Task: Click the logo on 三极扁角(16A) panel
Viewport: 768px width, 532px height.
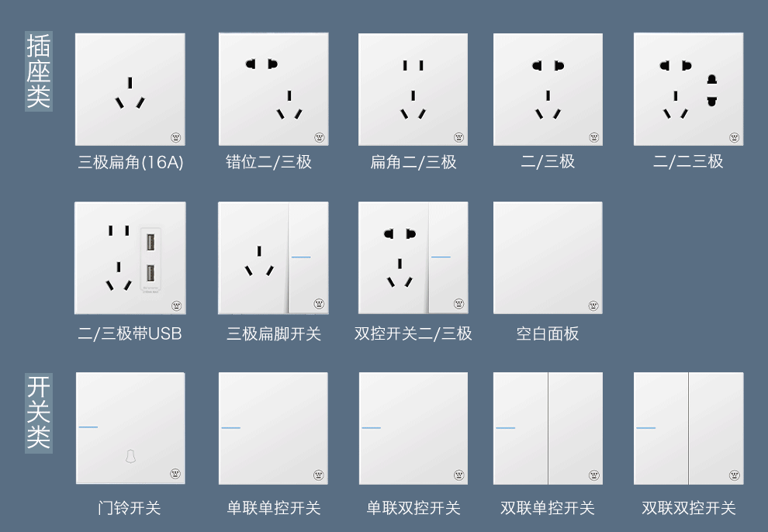Action: click(175, 137)
